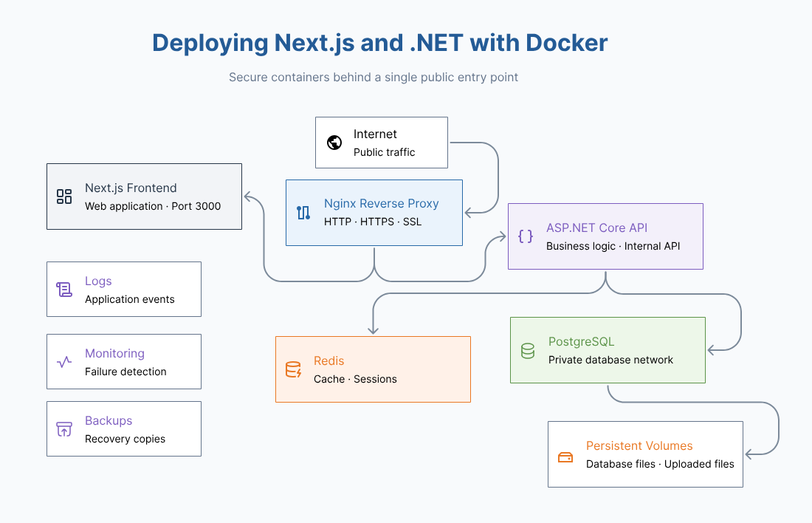812x523 pixels.
Task: Select the 'Logs' heading
Action: tap(98, 281)
